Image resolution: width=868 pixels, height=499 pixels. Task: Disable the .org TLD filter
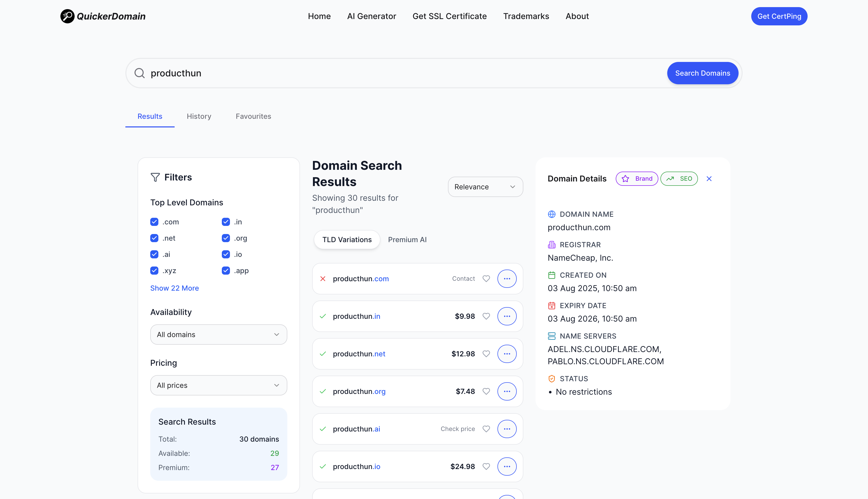tap(225, 238)
